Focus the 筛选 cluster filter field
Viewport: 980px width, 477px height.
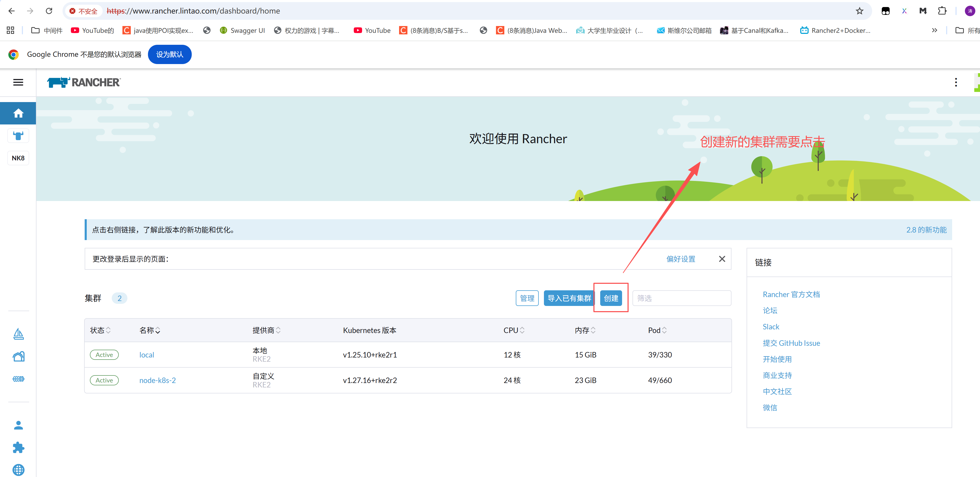tap(681, 298)
